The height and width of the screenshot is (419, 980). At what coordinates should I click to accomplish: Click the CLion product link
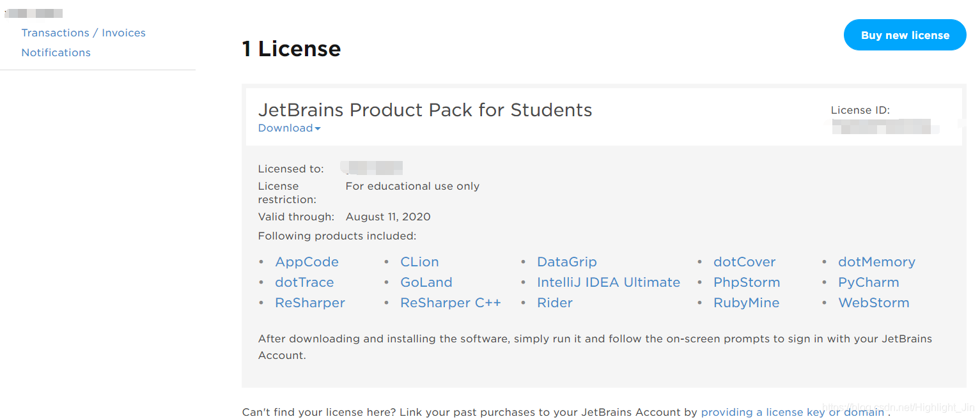419,262
